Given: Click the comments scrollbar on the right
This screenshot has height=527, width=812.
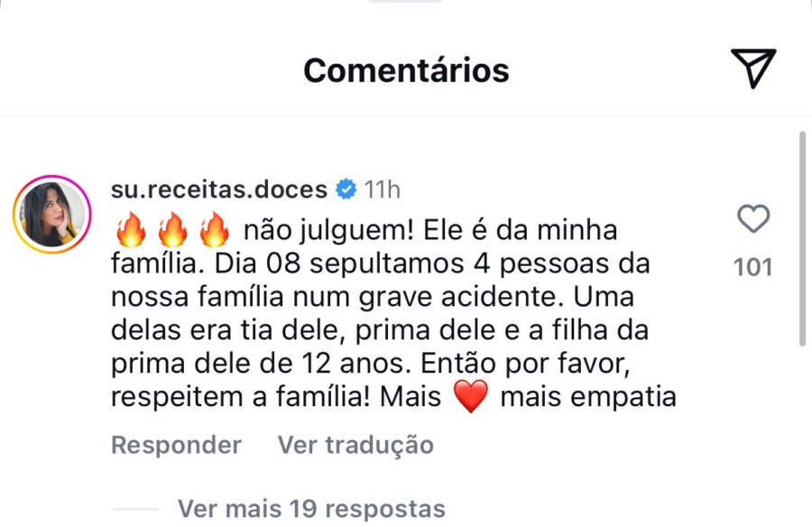Looking at the screenshot, I should click(802, 239).
